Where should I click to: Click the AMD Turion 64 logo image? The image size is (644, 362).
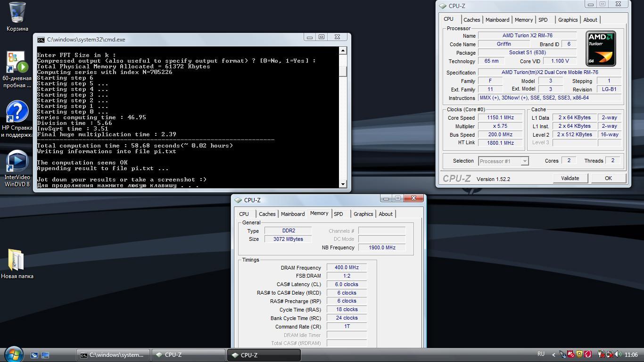click(601, 49)
